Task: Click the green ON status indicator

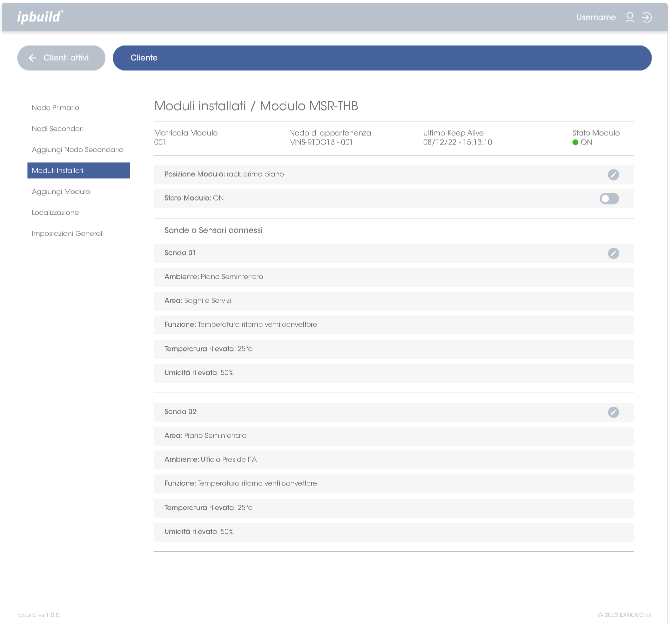Action: 576,143
